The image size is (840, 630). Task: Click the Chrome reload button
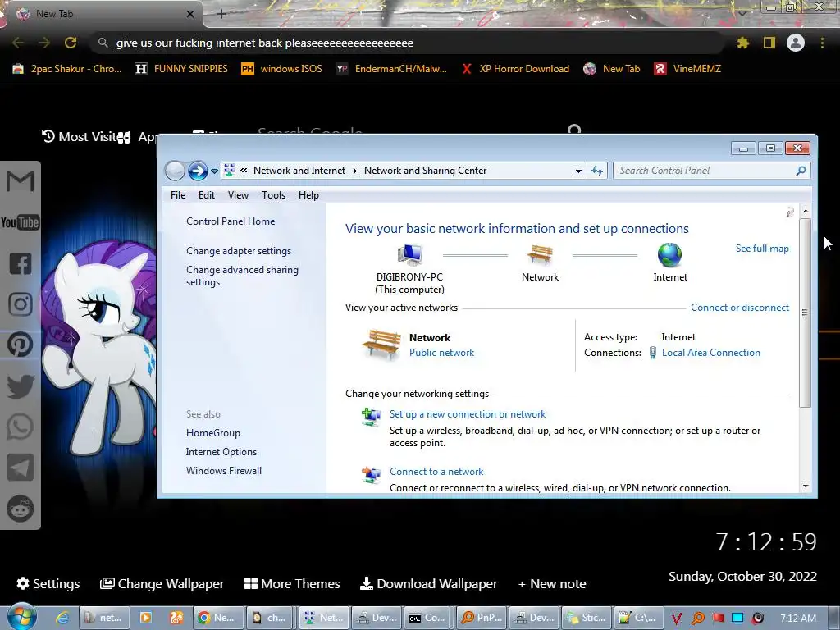tap(71, 43)
